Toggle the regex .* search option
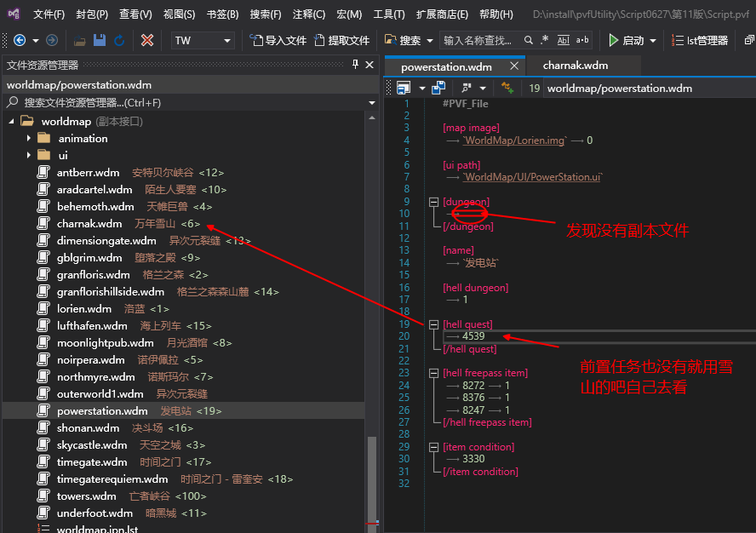 [545, 40]
